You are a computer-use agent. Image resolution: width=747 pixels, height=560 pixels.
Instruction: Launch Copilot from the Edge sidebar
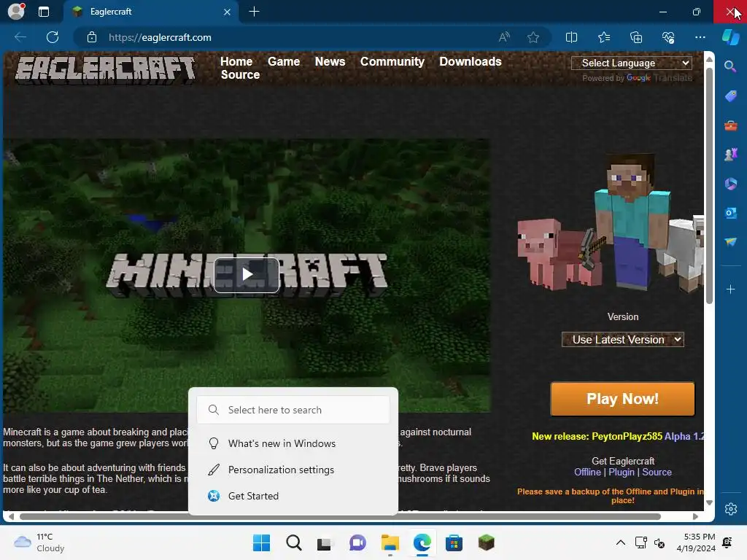(x=731, y=37)
